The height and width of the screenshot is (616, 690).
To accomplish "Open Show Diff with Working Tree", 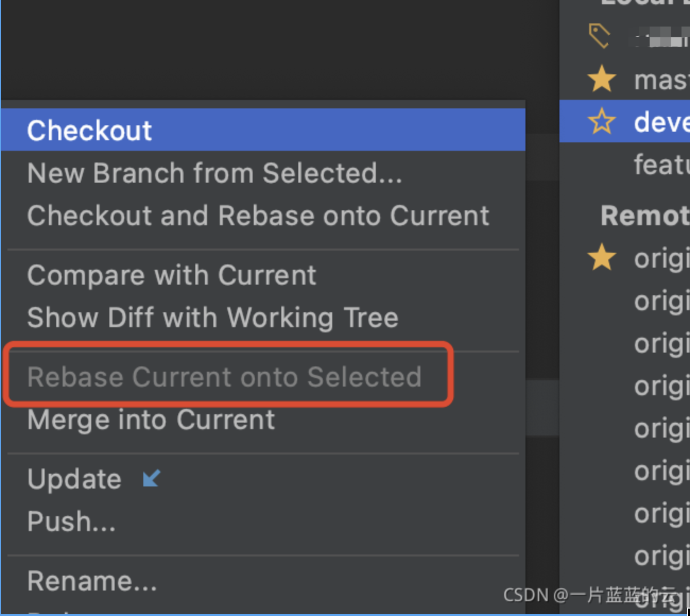I will pos(213,318).
